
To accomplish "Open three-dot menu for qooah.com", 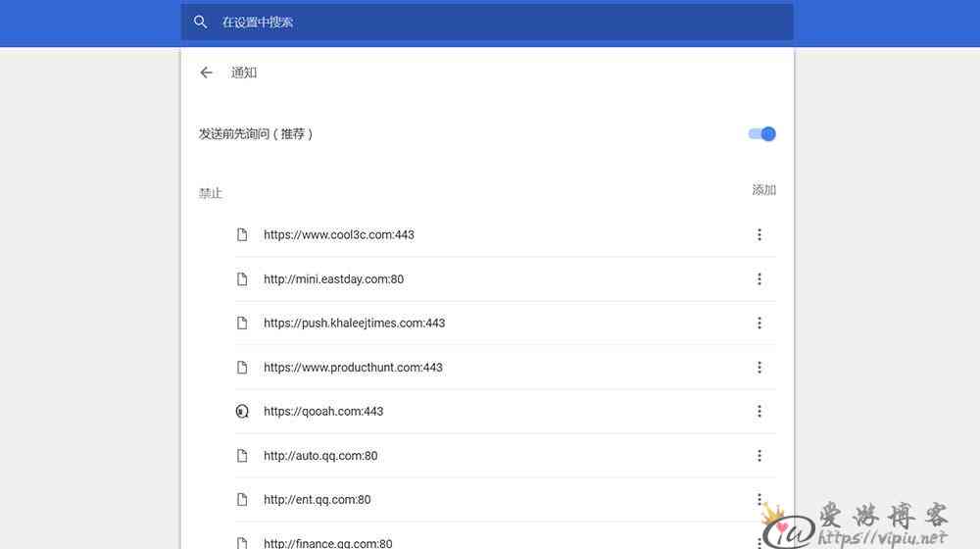I will 759,411.
